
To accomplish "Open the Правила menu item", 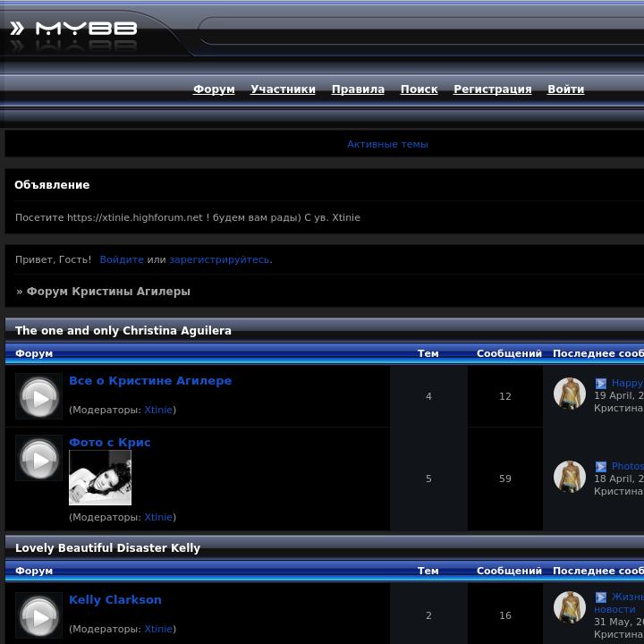I will tap(358, 89).
